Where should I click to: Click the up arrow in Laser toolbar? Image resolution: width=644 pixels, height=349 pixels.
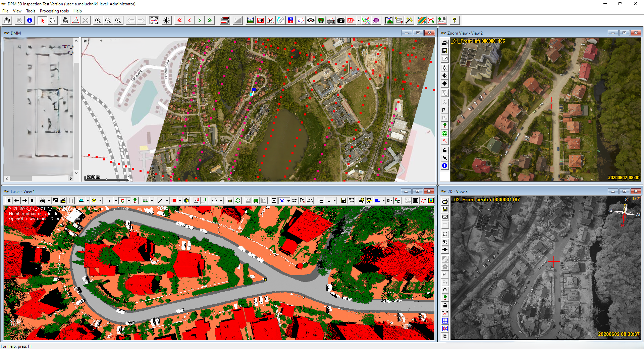pyautogui.click(x=9, y=201)
